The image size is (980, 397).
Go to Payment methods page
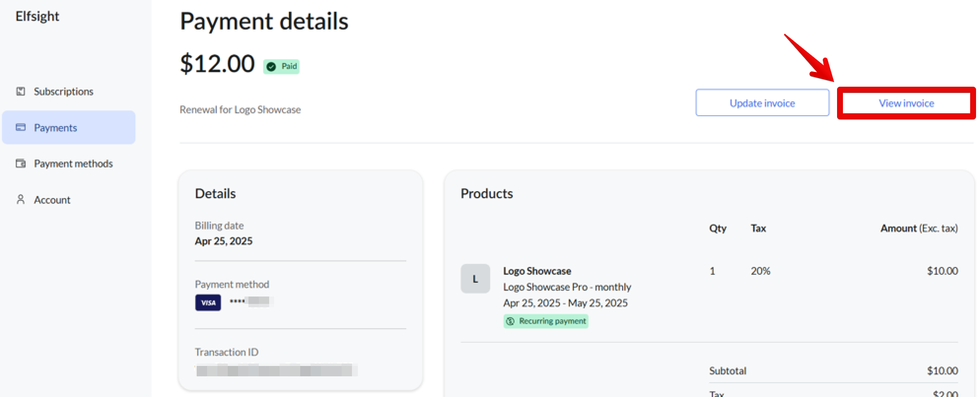tap(73, 164)
